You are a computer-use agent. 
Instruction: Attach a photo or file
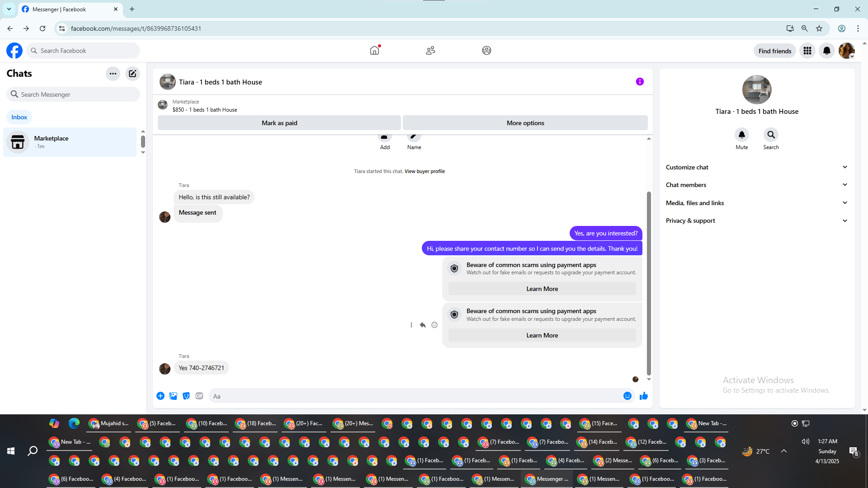[173, 396]
